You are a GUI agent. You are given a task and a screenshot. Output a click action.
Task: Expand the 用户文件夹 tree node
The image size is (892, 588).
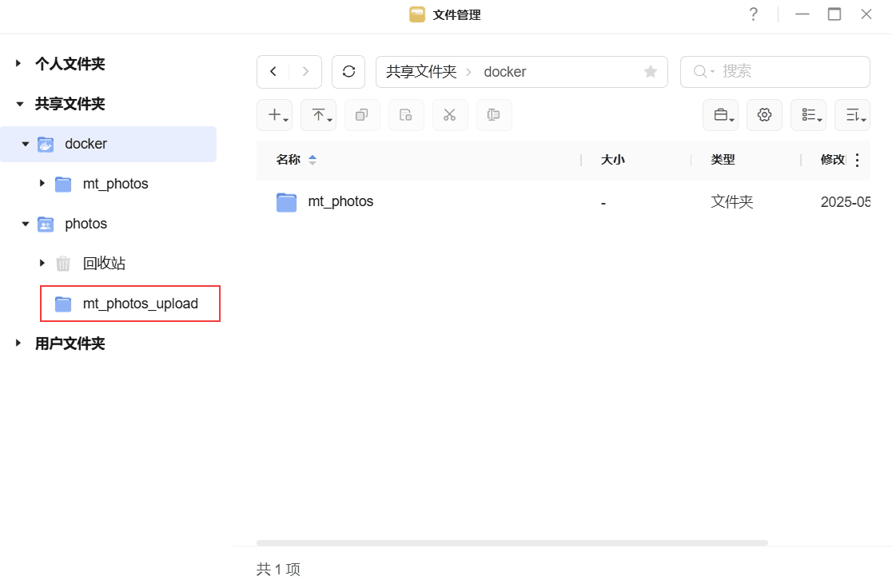tap(18, 344)
